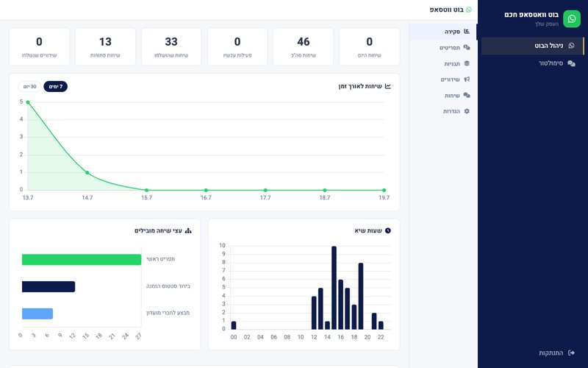Click the green WhatsApp logo icon
Screen dimensions: 588x368
pyautogui.click(x=572, y=19)
